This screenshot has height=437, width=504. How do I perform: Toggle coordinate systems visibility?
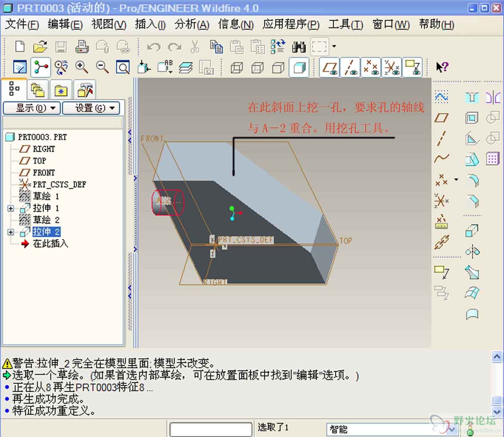click(x=391, y=67)
